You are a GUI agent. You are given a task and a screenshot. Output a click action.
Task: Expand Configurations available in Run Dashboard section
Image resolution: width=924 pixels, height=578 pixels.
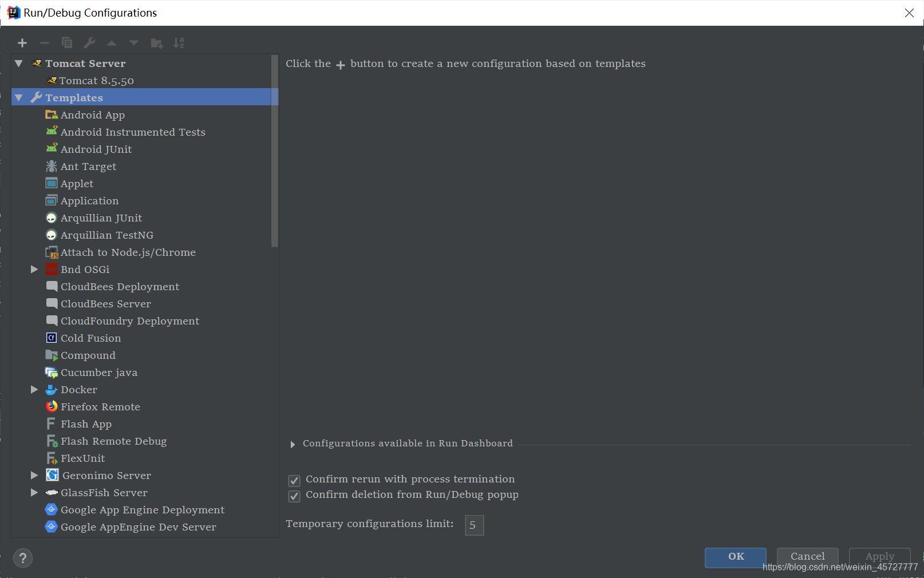[x=293, y=444]
